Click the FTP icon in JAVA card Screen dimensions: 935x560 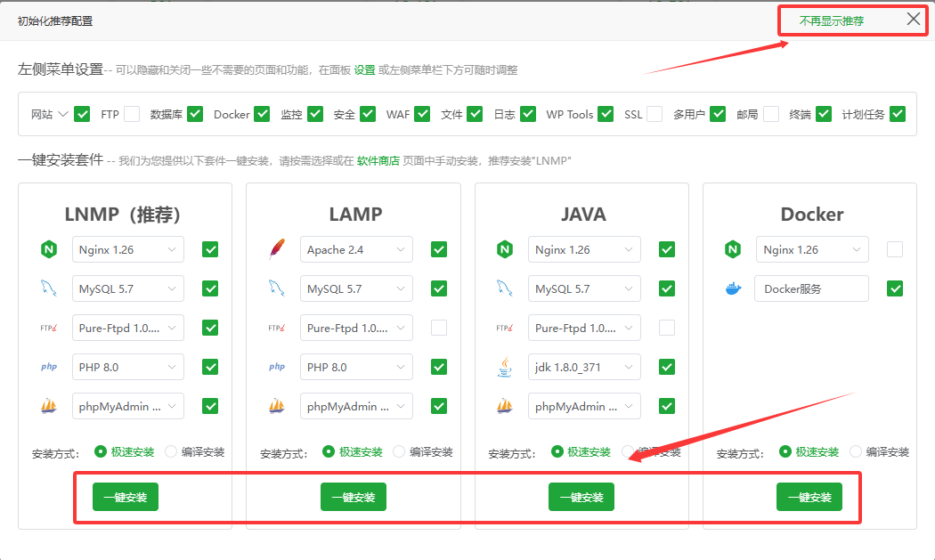[x=505, y=328]
